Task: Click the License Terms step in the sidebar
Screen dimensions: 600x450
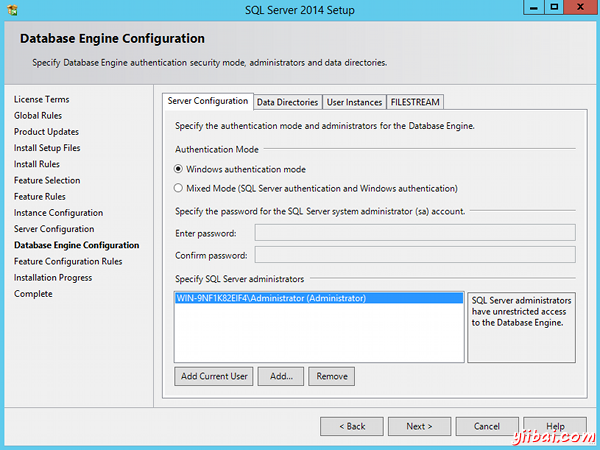Action: pos(42,100)
